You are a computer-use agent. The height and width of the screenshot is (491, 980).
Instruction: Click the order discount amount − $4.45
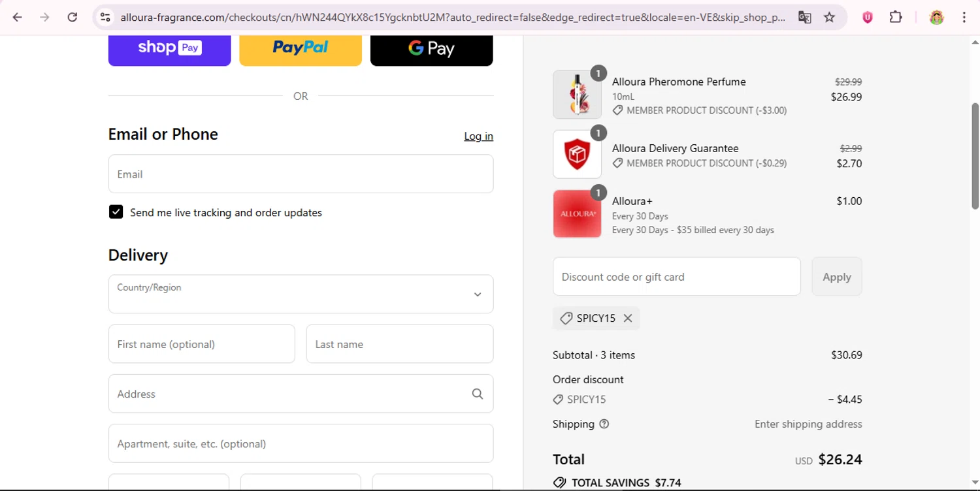pos(845,399)
